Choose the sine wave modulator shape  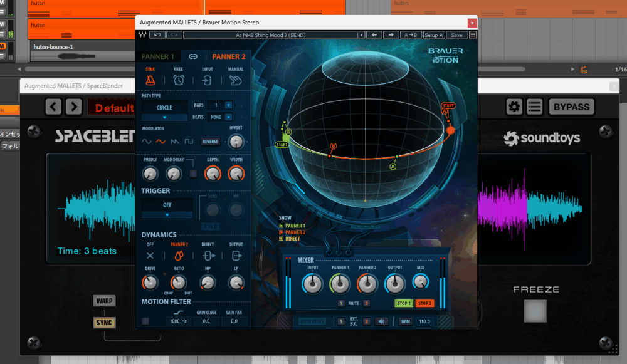[x=147, y=142]
